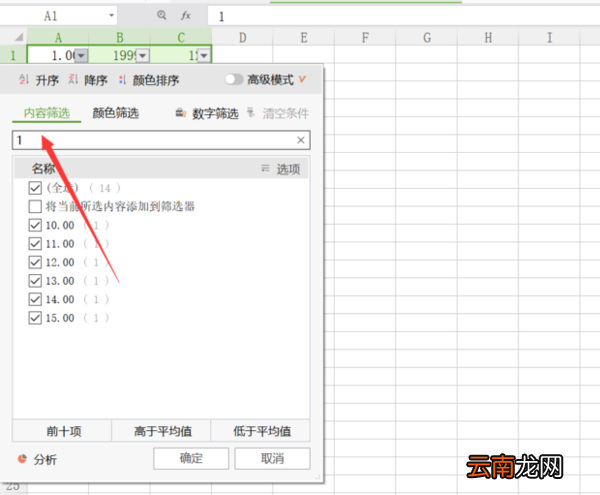Screen dimensions: 600x495
Task: Toggle advanced mode (高级模式) switch
Action: [x=234, y=79]
